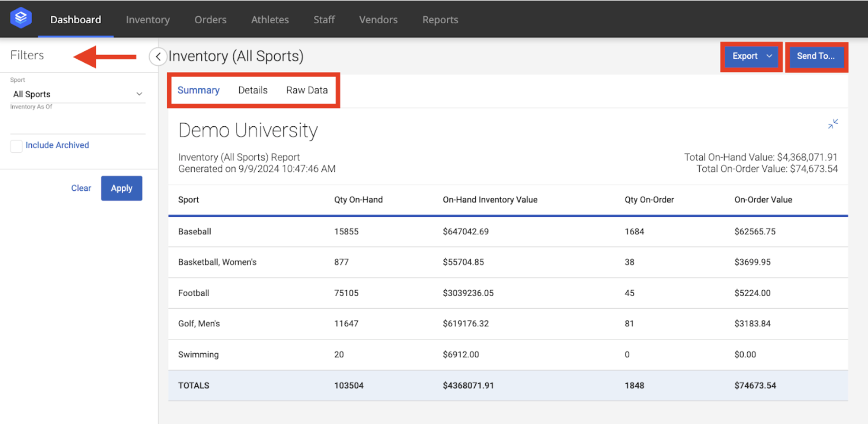Select the Baseball row label
This screenshot has width=868, height=424.
pyautogui.click(x=194, y=232)
